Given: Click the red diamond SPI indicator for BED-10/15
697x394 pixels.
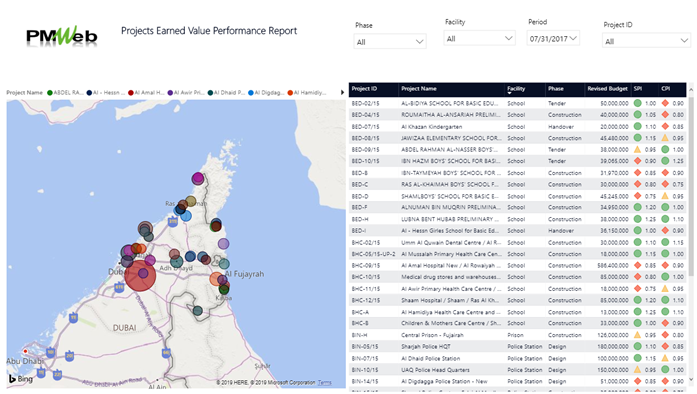Looking at the screenshot, I should 637,161.
